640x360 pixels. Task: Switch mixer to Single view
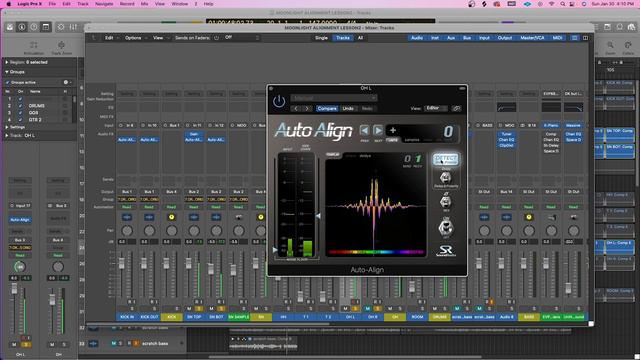click(321, 38)
